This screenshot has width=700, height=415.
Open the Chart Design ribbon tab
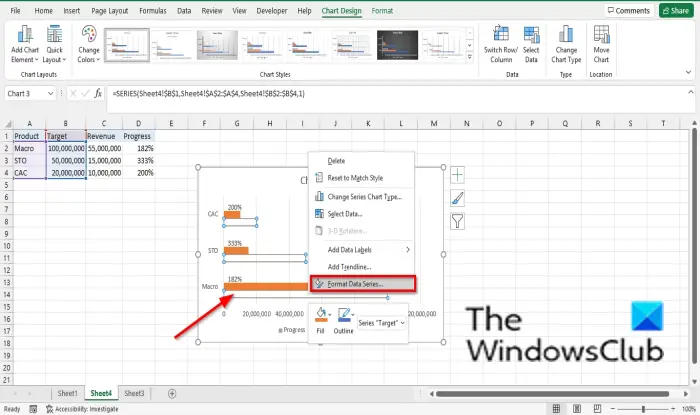pyautogui.click(x=342, y=11)
